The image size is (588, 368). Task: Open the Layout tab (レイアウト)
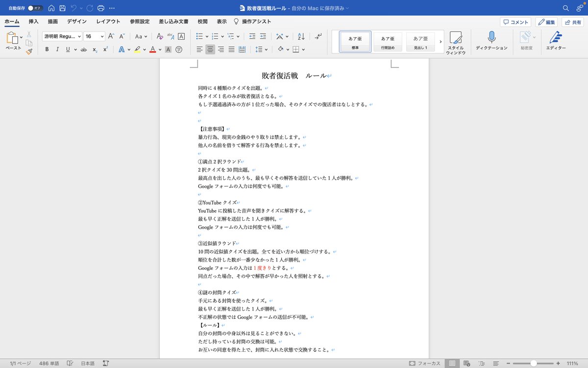tap(108, 22)
